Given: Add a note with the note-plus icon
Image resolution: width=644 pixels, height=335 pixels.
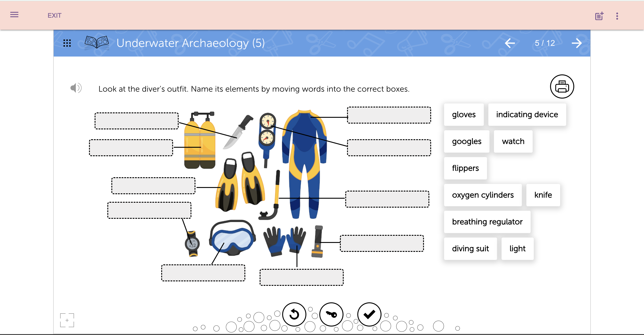Looking at the screenshot, I should (599, 16).
